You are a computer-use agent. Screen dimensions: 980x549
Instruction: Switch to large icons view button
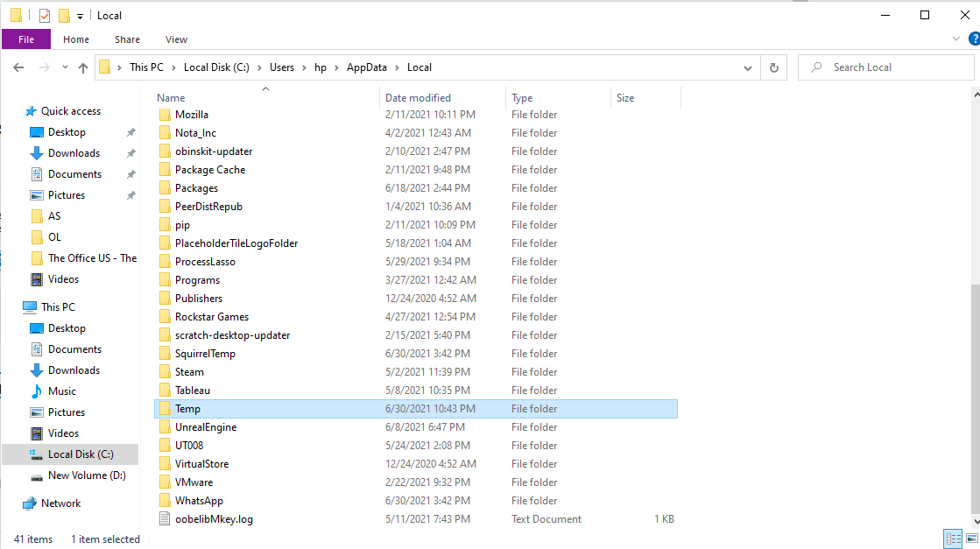[x=970, y=539]
